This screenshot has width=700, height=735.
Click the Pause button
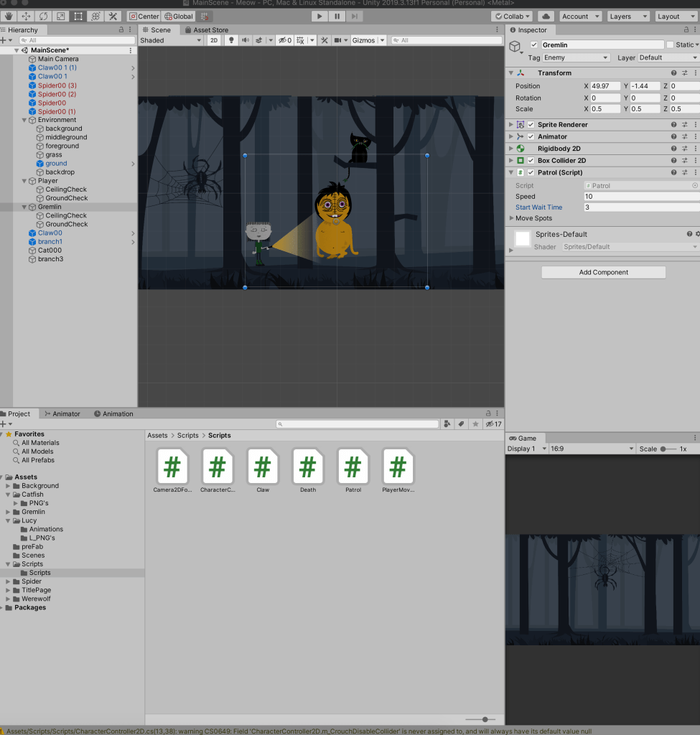click(337, 16)
